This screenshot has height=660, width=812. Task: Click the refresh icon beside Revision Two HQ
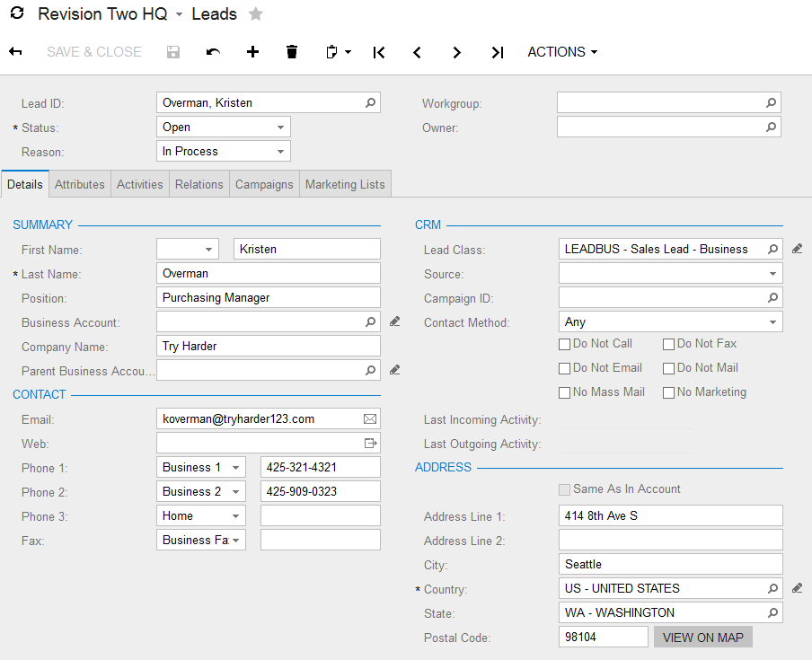click(x=17, y=13)
